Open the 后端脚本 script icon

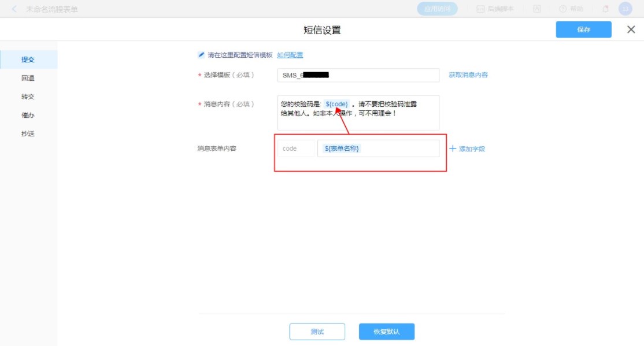click(x=480, y=9)
